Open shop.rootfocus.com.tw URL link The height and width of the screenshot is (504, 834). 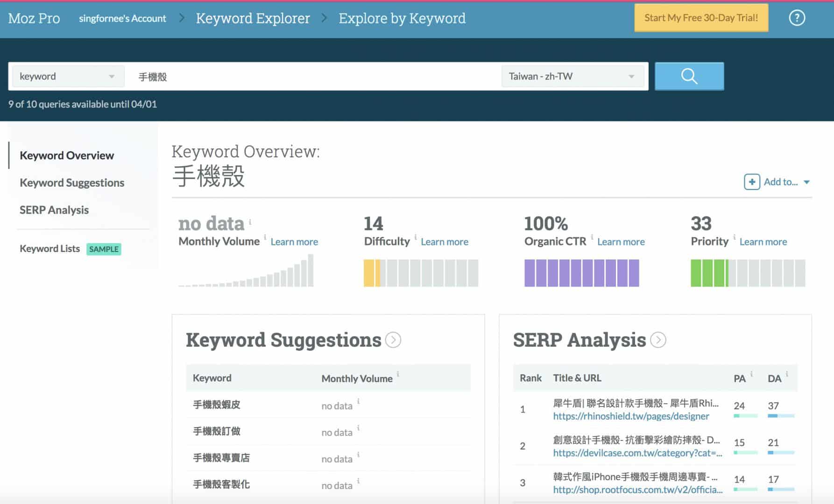(x=638, y=490)
